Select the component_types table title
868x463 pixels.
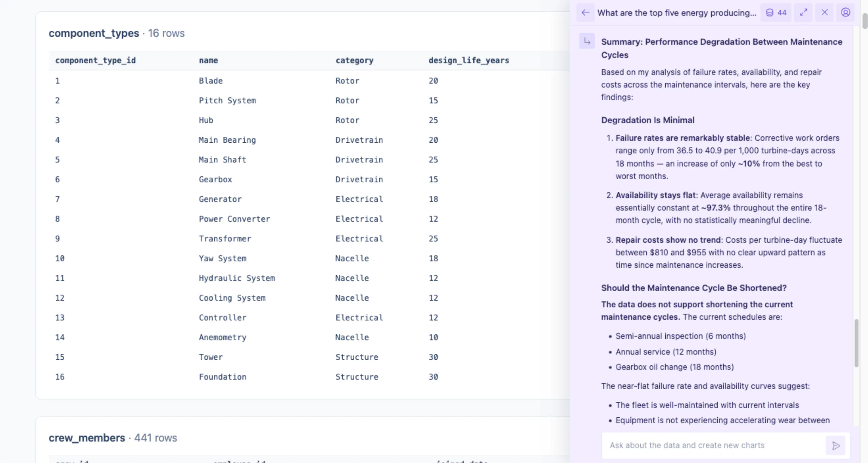point(94,33)
